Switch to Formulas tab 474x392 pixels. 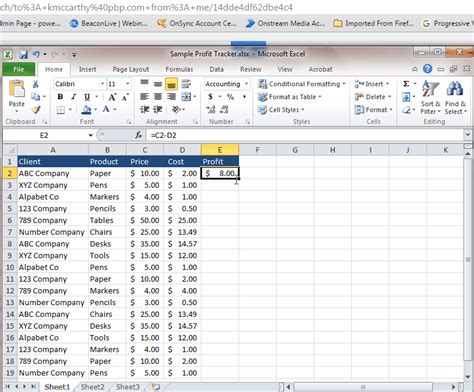179,69
